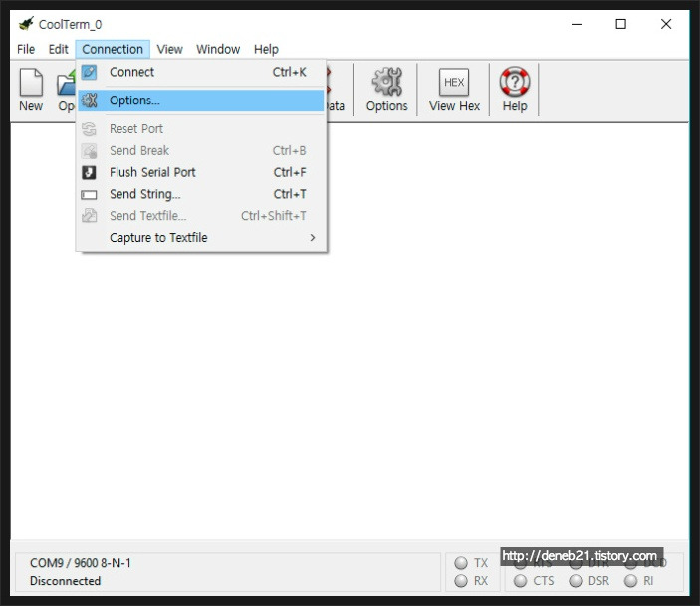Click the TX status indicator light
The width and height of the screenshot is (700, 606).
(x=461, y=563)
